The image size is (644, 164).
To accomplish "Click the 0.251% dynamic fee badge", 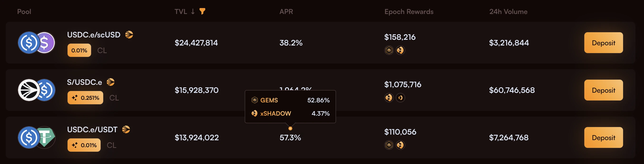I will pos(85,98).
